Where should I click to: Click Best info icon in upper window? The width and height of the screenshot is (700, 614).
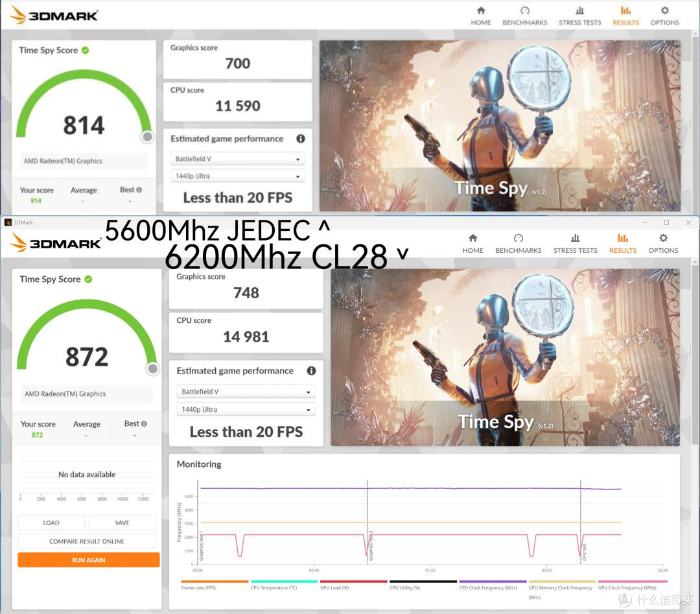click(139, 190)
